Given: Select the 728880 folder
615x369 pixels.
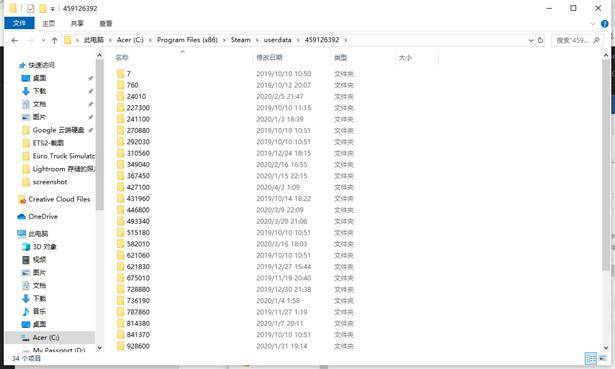Looking at the screenshot, I should pyautogui.click(x=133, y=289).
